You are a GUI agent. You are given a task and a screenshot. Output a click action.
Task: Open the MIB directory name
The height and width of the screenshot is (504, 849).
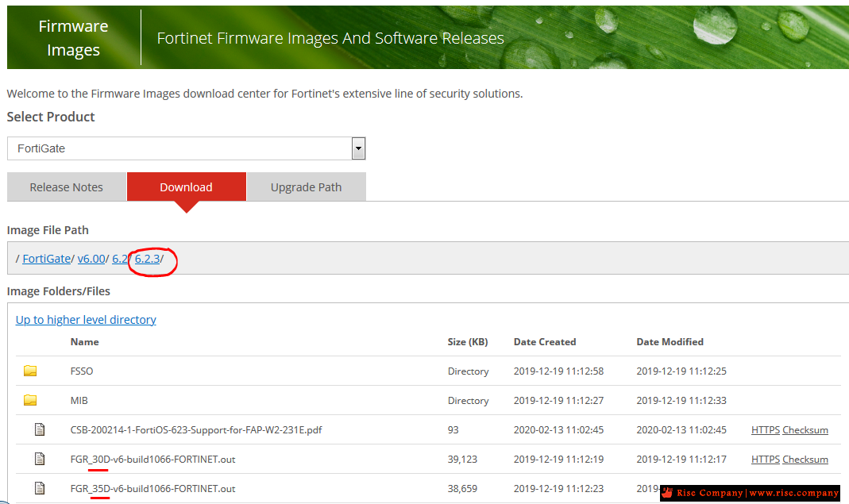click(79, 401)
